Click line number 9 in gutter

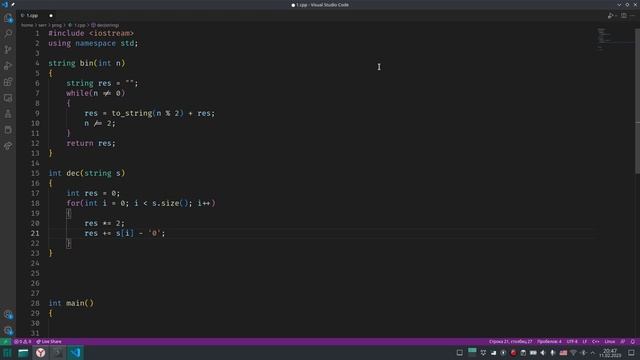click(x=37, y=113)
